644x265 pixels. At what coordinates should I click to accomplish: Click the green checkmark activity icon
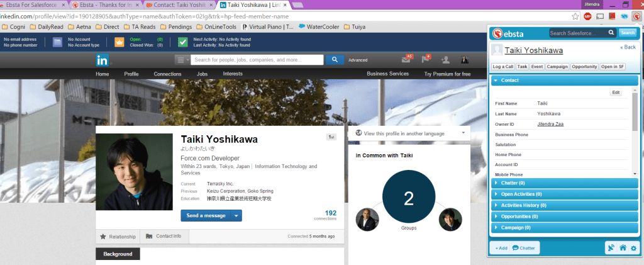183,42
